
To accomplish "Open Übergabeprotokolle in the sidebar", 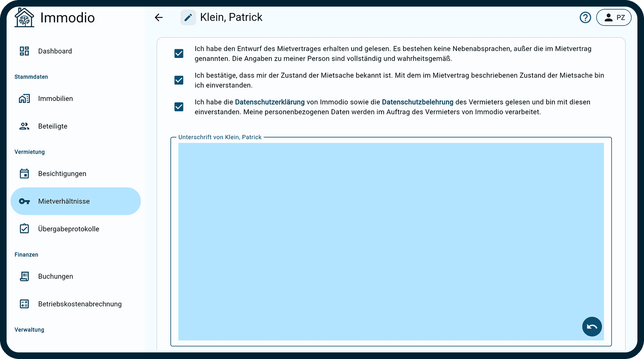I will tap(76, 228).
